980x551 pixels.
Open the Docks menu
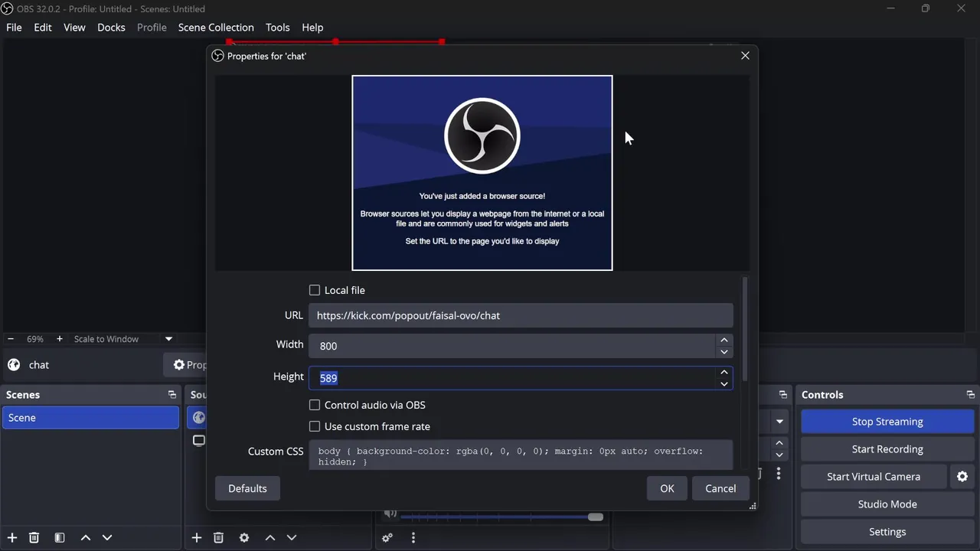click(x=111, y=28)
